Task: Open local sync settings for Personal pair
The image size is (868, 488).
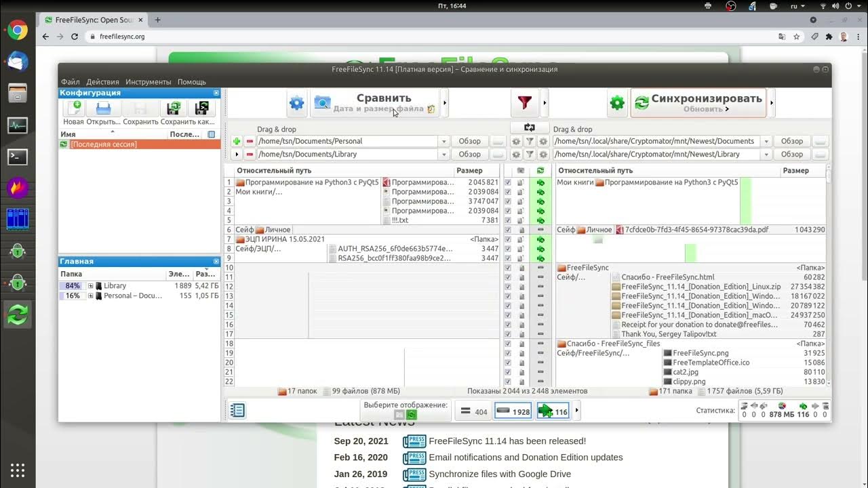Action: [543, 141]
